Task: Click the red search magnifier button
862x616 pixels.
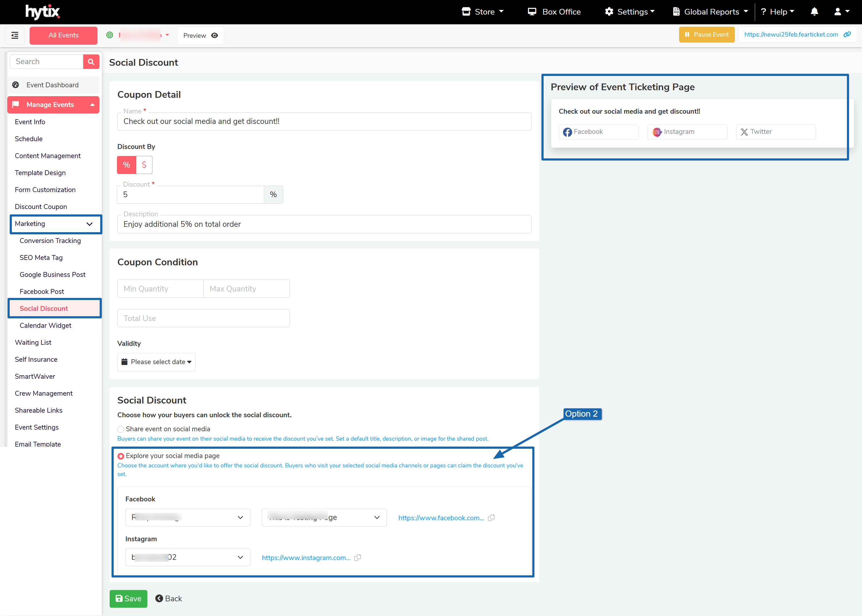Action: [x=91, y=61]
